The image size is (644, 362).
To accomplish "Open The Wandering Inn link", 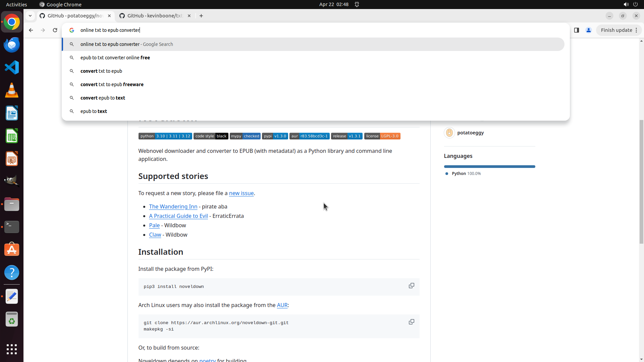I will 173,206.
